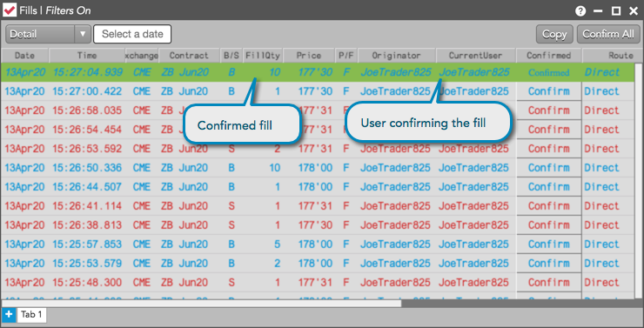This screenshot has height=328, width=644.
Task: Select time 15:27:04.939 in confirmed row
Action: click(88, 72)
